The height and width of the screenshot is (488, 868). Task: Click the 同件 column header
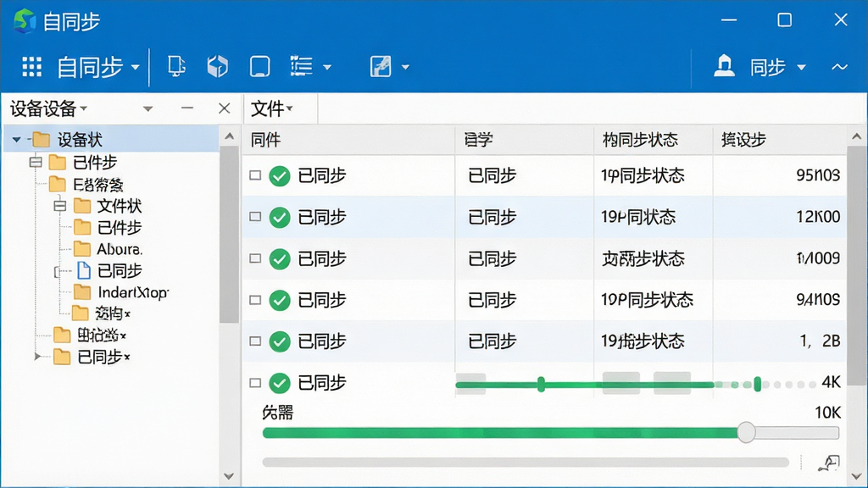[348, 140]
